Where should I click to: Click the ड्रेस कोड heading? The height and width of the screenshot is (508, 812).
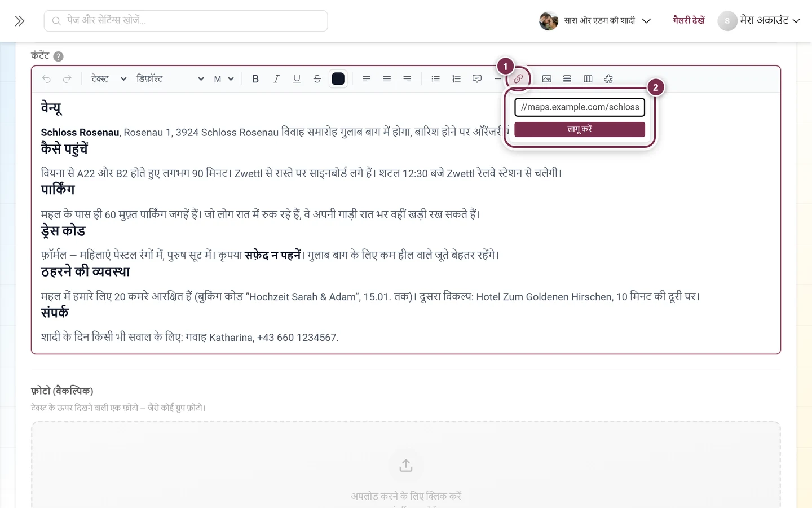63,231
